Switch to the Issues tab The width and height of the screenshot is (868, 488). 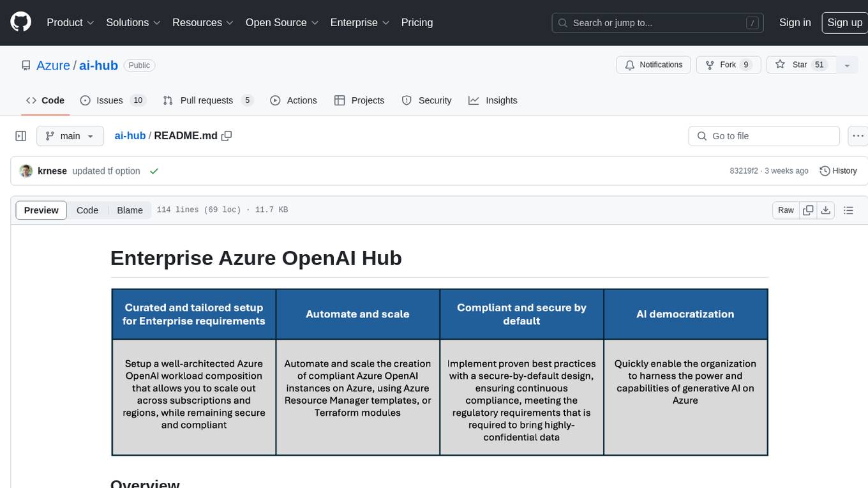[x=113, y=100]
